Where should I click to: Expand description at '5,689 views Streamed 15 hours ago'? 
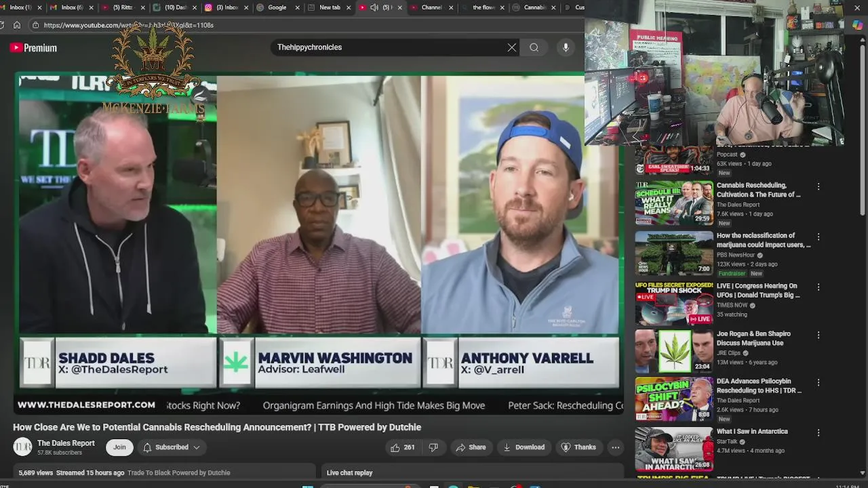pyautogui.click(x=165, y=472)
